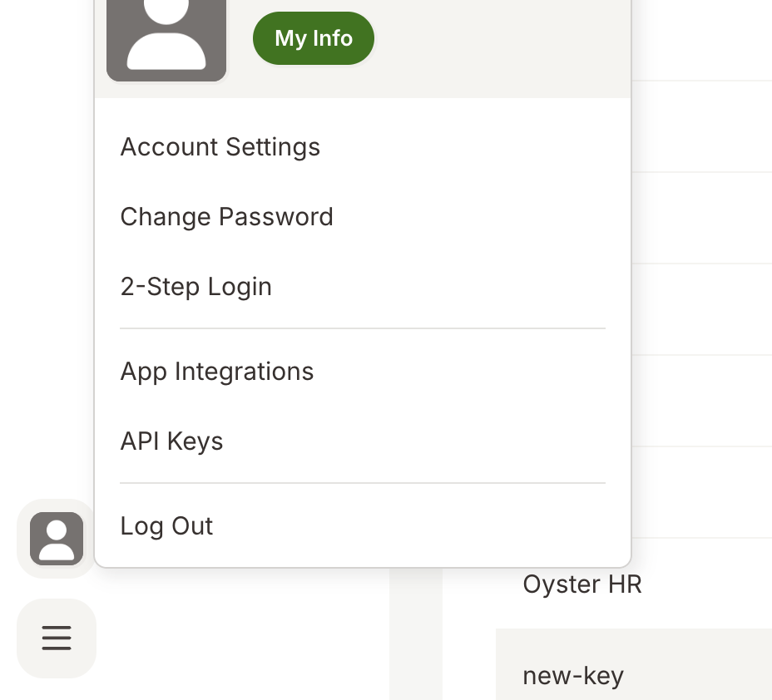Select API Keys menu entry
This screenshot has width=772, height=700.
point(171,441)
